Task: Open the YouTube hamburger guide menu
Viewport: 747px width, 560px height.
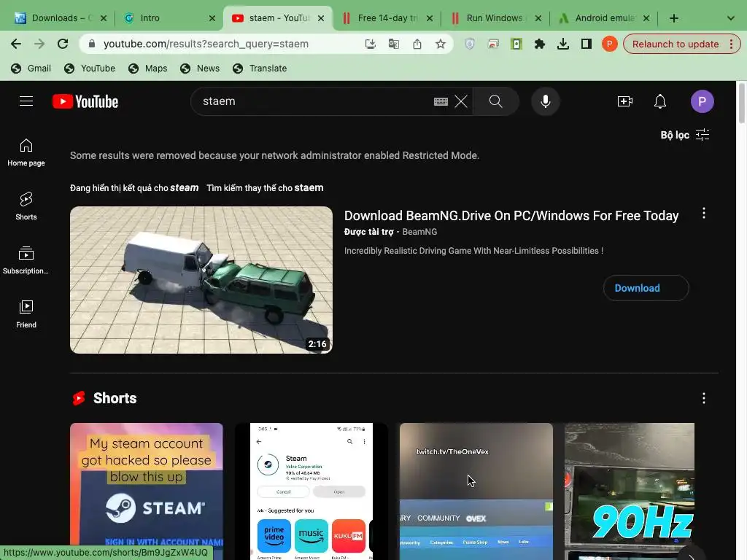Action: point(26,101)
